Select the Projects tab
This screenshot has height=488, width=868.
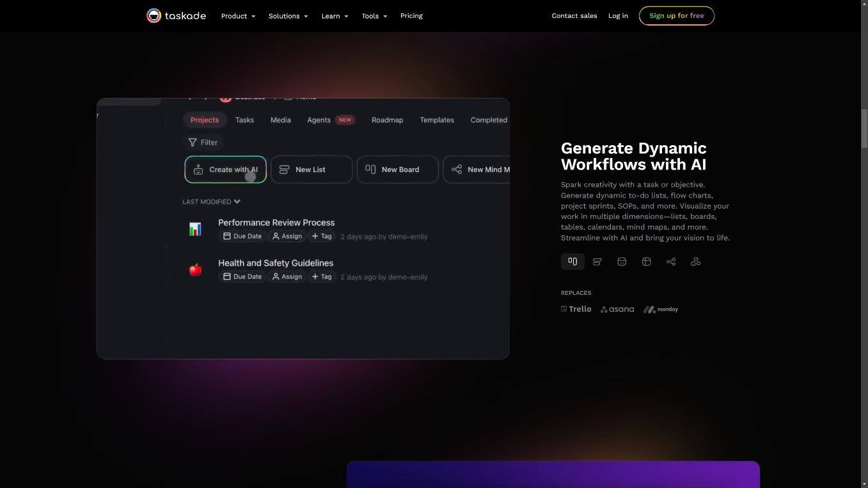205,120
